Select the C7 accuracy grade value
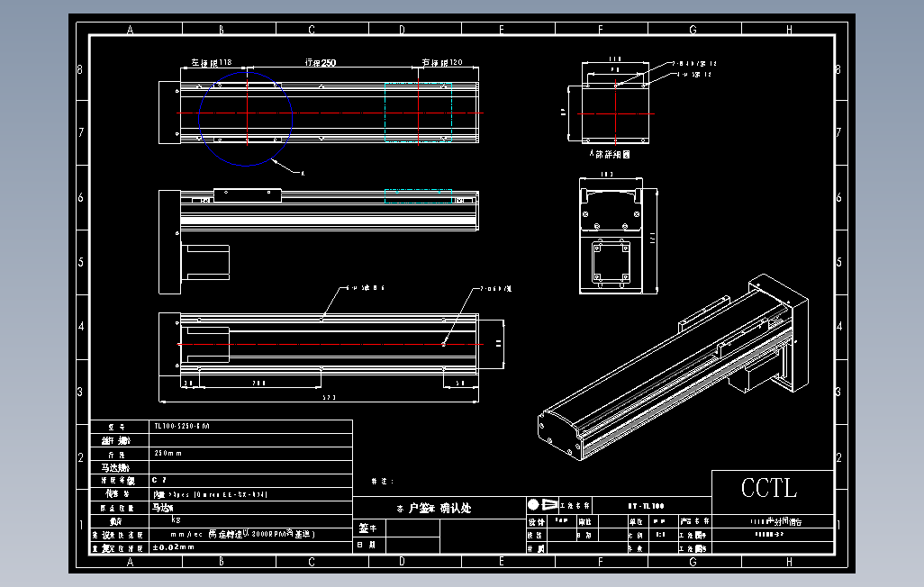This screenshot has width=924, height=587. [x=159, y=481]
